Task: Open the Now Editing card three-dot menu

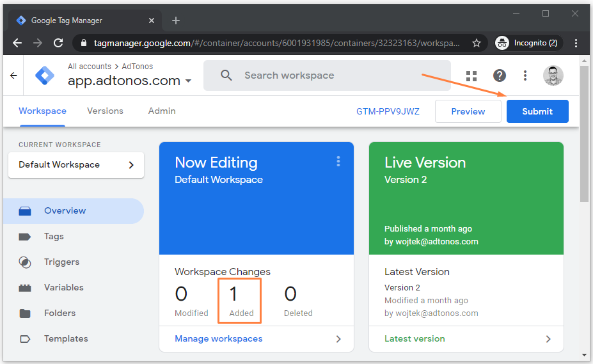Action: (x=338, y=162)
